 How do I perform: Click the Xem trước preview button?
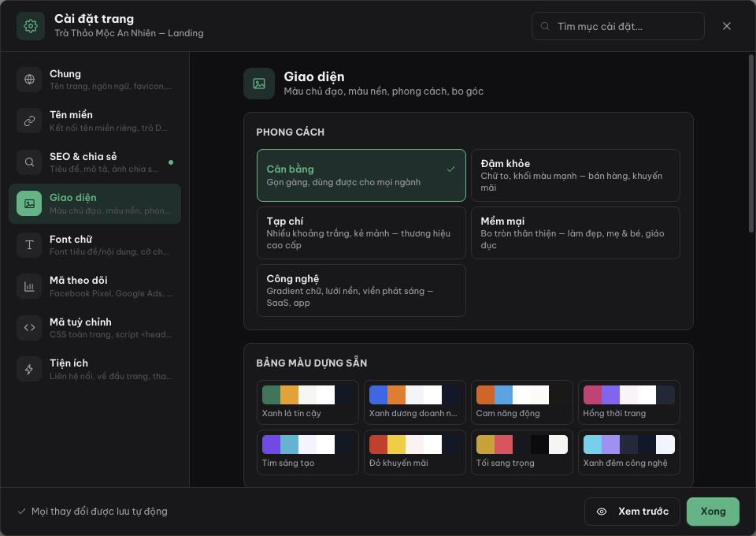[632, 512]
